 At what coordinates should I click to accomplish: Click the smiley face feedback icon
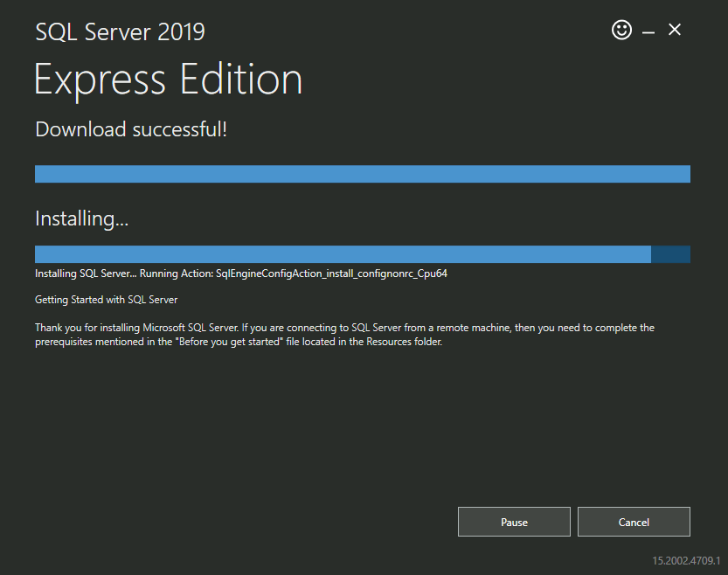[x=621, y=31]
